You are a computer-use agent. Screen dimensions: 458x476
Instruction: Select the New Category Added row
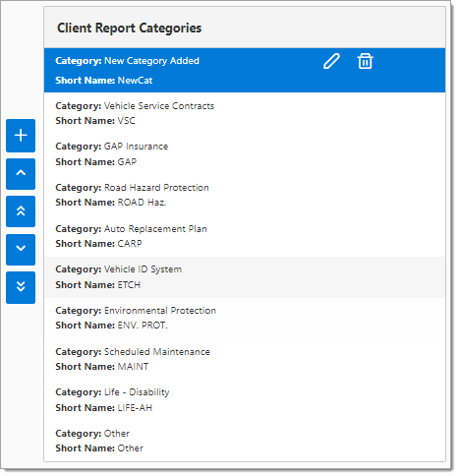(x=245, y=70)
